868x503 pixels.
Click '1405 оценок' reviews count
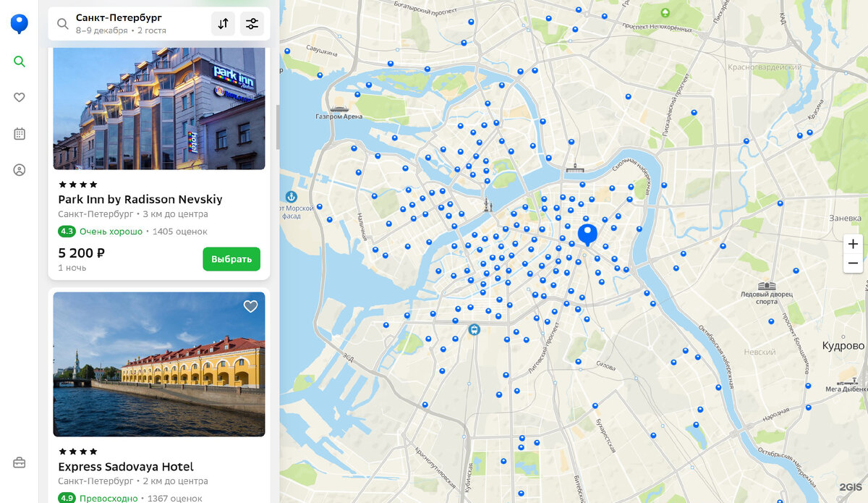tap(180, 232)
